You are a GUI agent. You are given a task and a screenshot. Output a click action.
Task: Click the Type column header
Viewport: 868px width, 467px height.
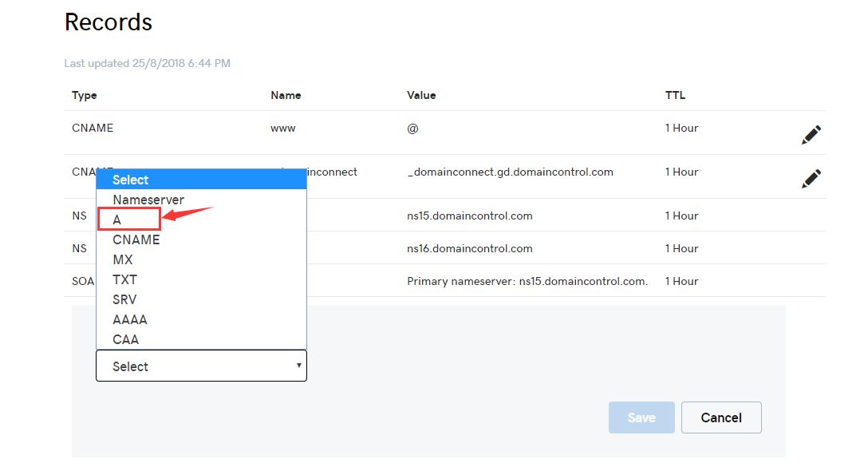85,95
